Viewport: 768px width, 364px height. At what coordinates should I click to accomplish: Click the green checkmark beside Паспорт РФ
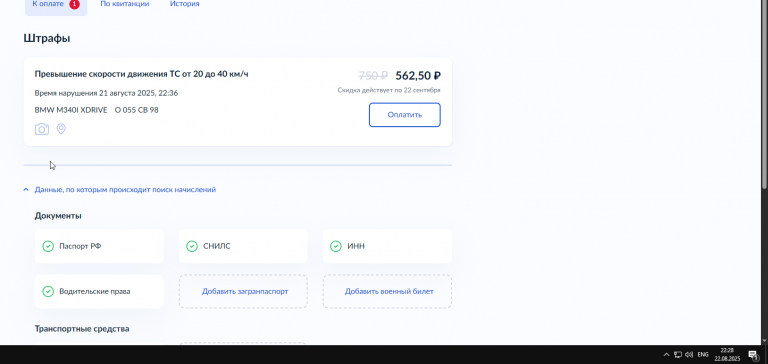point(48,246)
